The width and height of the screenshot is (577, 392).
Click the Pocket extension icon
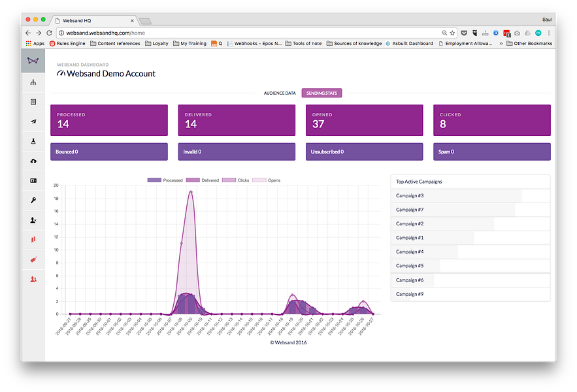point(464,33)
